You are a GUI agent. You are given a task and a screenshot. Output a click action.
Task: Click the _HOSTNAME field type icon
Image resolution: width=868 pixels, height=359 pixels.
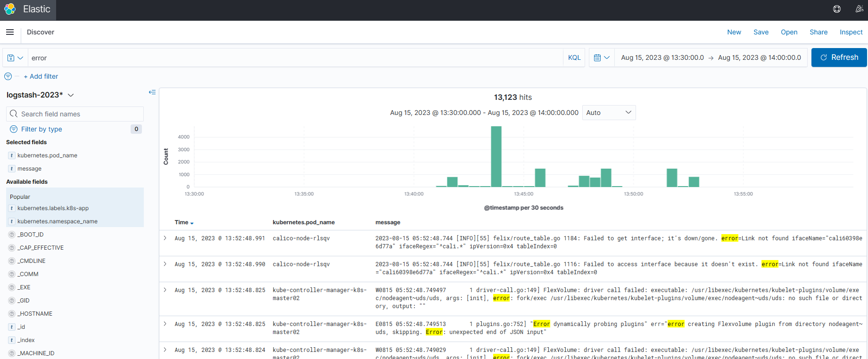pyautogui.click(x=12, y=314)
